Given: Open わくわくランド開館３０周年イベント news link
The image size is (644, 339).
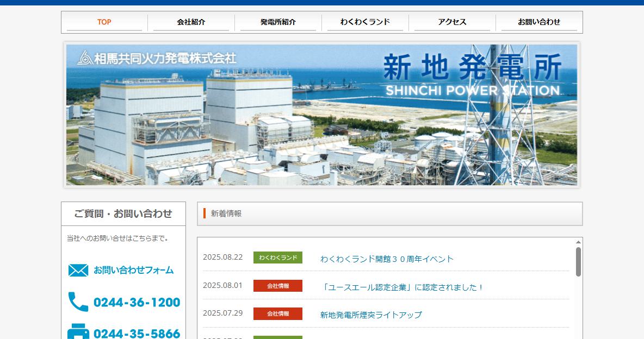Looking at the screenshot, I should (x=387, y=259).
